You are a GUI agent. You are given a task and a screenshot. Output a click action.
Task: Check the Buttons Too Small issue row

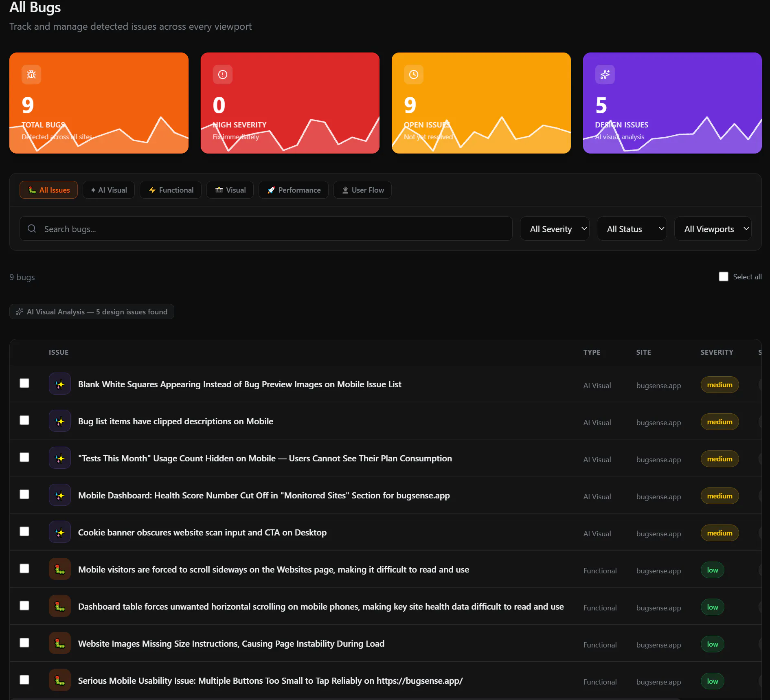[24, 680]
